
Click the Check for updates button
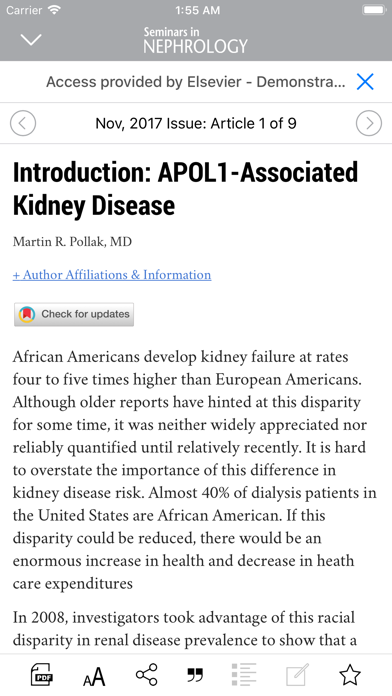(74, 314)
